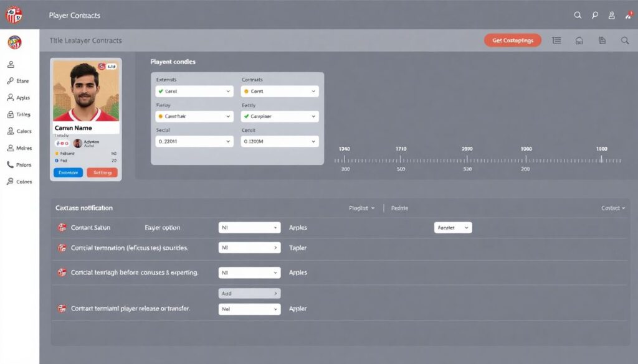Screen dimensions: 638x364
Task: Open the Phions phone icon in sidebar
Action: pyautogui.click(x=11, y=165)
